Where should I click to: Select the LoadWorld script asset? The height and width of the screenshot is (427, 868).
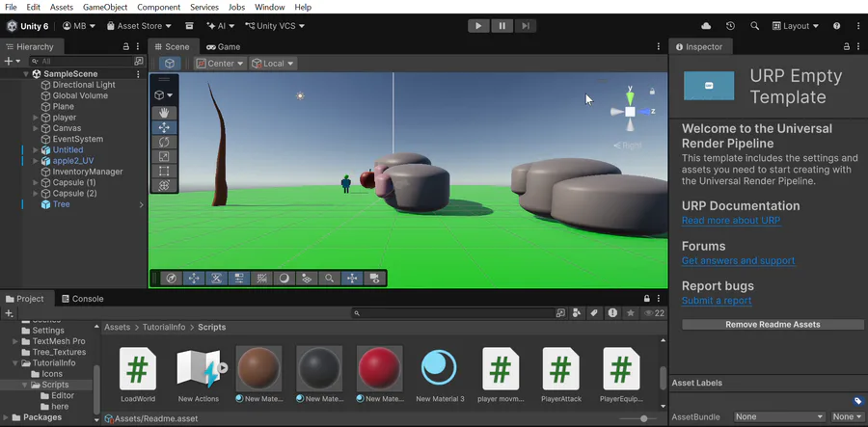(138, 374)
